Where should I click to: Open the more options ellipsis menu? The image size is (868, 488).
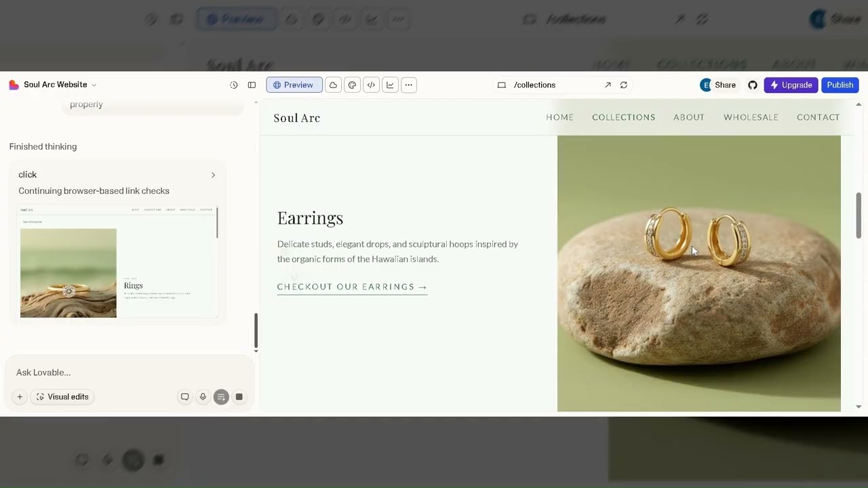pyautogui.click(x=408, y=85)
